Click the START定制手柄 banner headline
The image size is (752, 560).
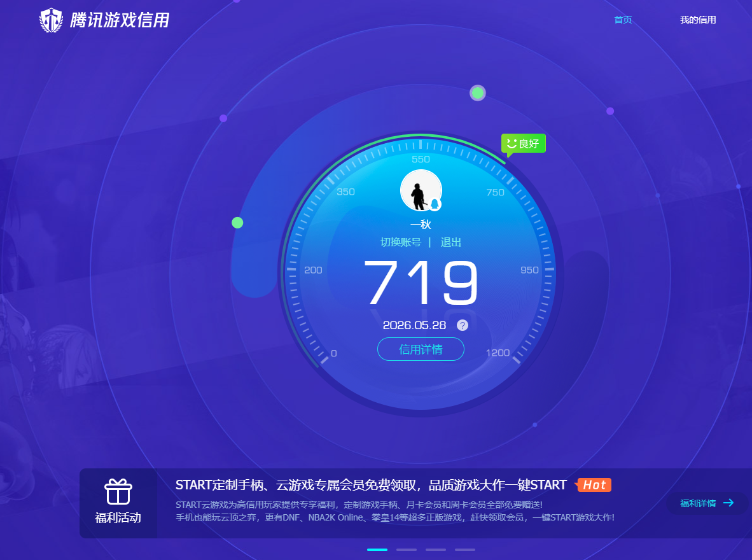coord(371,485)
